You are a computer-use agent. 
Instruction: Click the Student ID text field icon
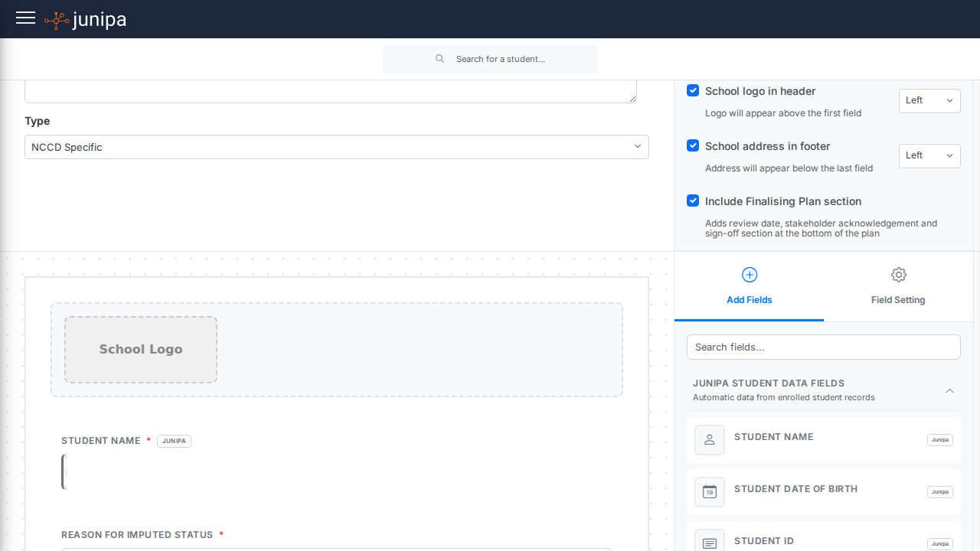coord(710,542)
